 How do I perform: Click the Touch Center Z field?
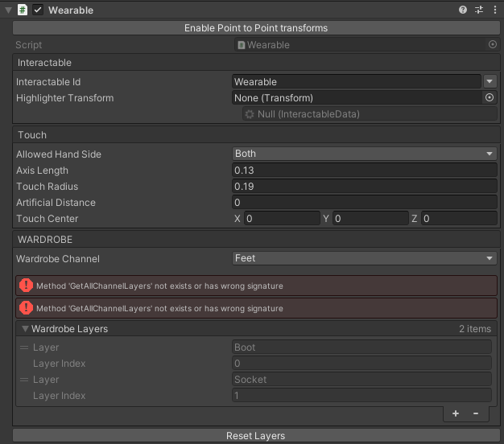pos(459,219)
